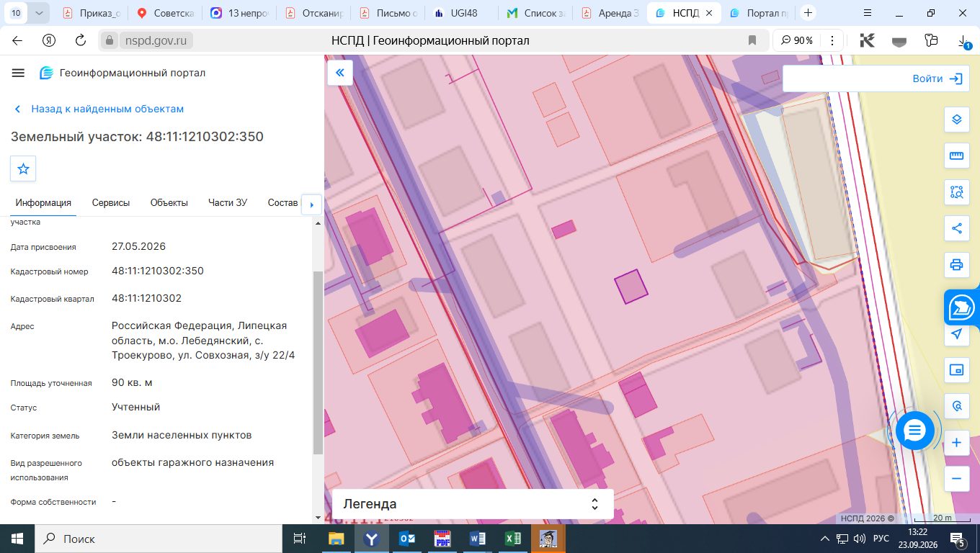The image size is (980, 553).
Task: Open the map layers tool
Action: 956,120
